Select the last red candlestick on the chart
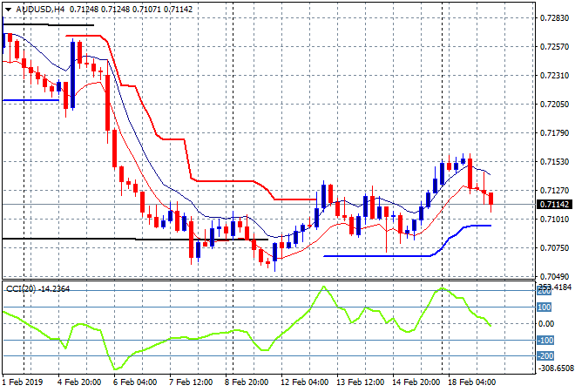 coord(490,199)
